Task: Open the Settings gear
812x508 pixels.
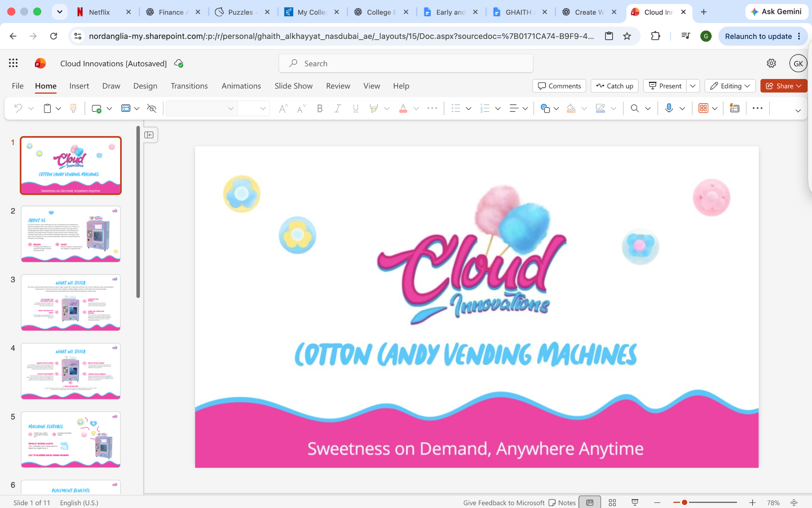Action: click(x=771, y=63)
